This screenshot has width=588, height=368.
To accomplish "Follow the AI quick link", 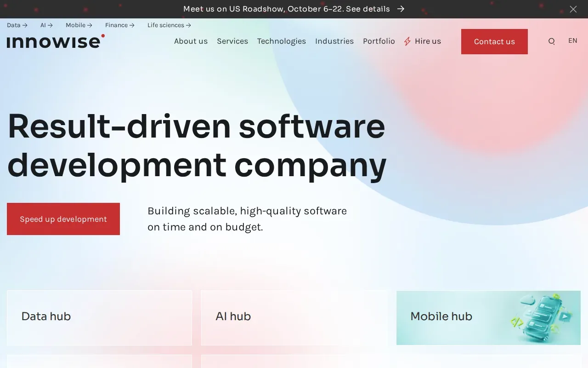I will pyautogui.click(x=46, y=25).
